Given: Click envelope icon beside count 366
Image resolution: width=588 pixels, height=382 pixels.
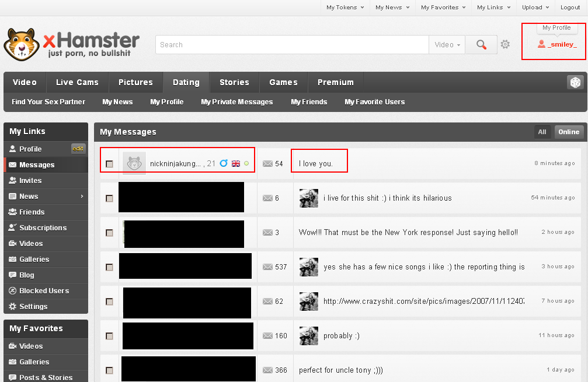Looking at the screenshot, I should 267,370.
